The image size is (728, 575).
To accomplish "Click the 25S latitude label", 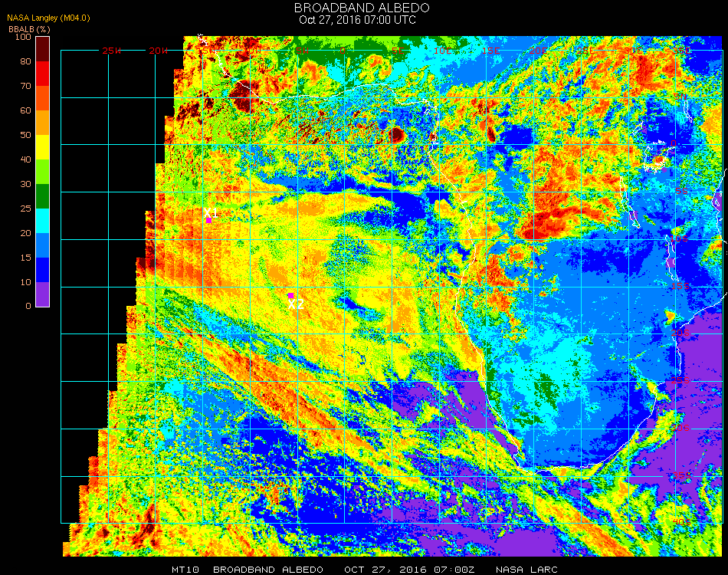I will click(x=680, y=380).
